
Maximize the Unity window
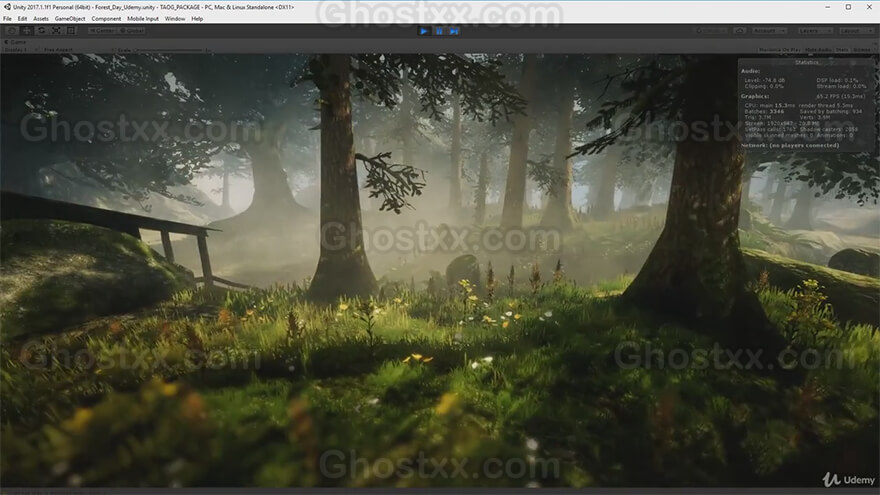[x=848, y=7]
